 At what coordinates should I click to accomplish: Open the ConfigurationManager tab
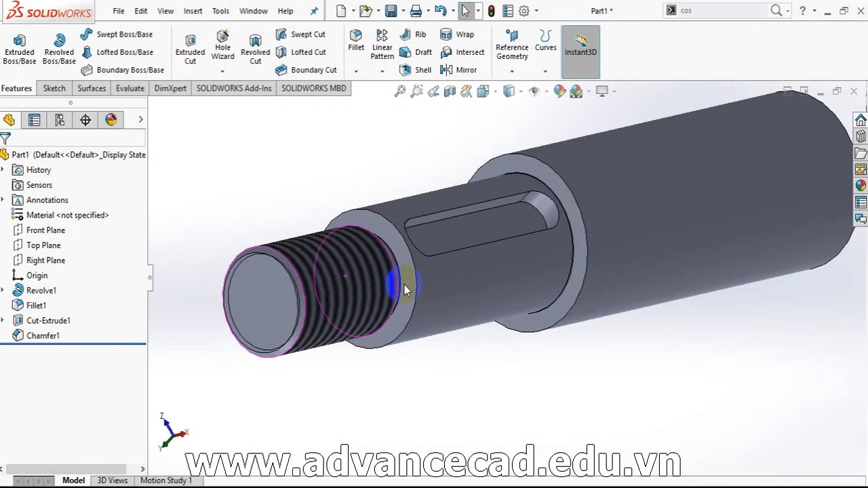coord(60,120)
